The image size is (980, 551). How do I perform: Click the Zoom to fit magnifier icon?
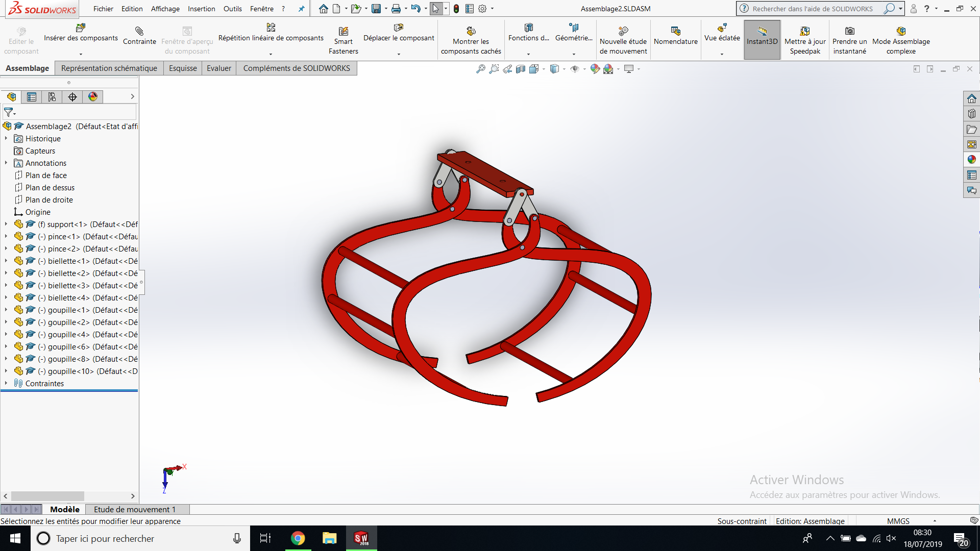pyautogui.click(x=480, y=69)
